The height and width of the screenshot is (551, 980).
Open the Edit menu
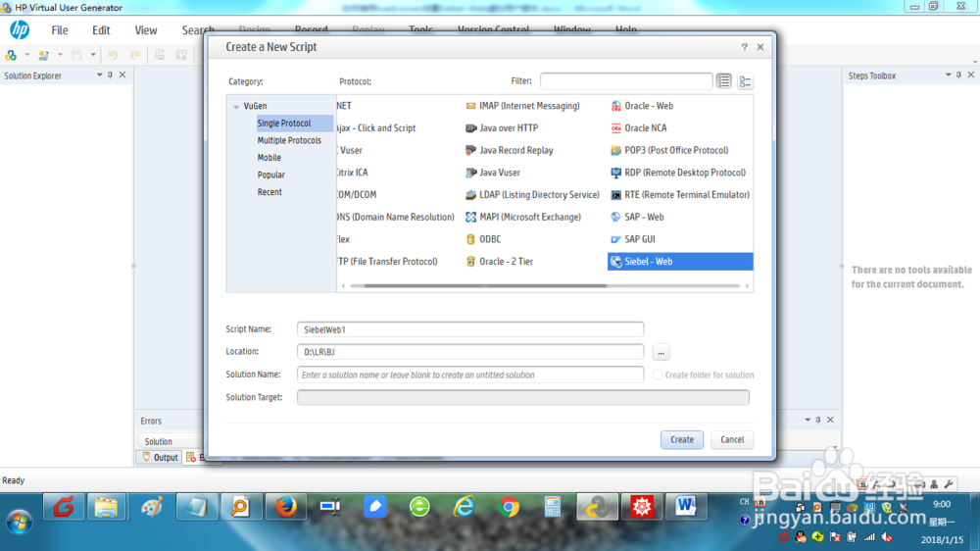[x=101, y=30]
